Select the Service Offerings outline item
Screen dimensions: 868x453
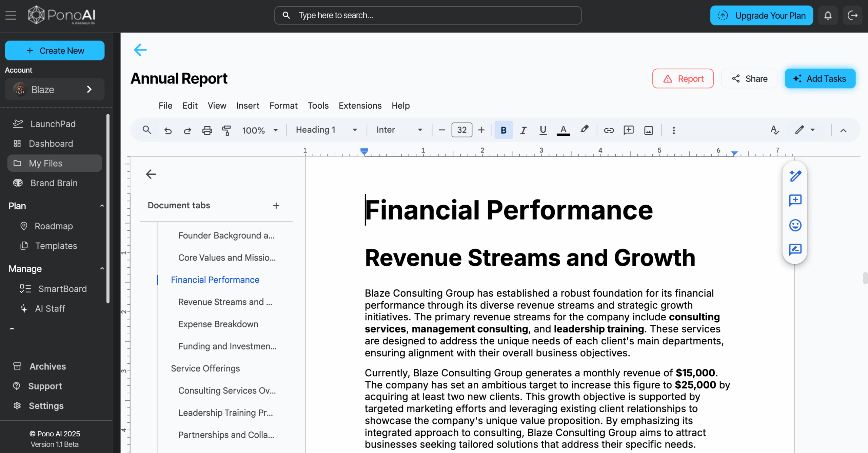pyautogui.click(x=205, y=369)
